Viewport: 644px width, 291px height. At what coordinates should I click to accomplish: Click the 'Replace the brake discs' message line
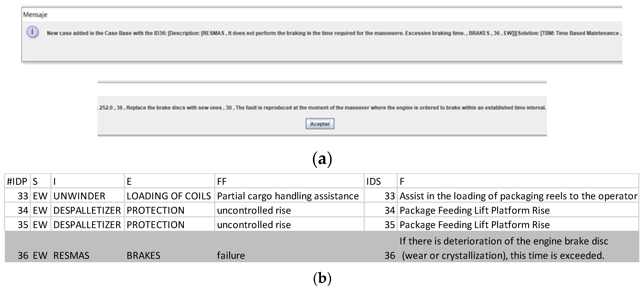pos(322,108)
